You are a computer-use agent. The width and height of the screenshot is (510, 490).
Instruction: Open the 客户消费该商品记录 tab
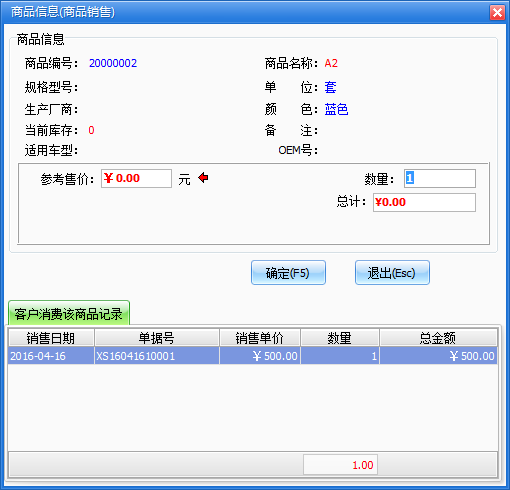(x=69, y=313)
